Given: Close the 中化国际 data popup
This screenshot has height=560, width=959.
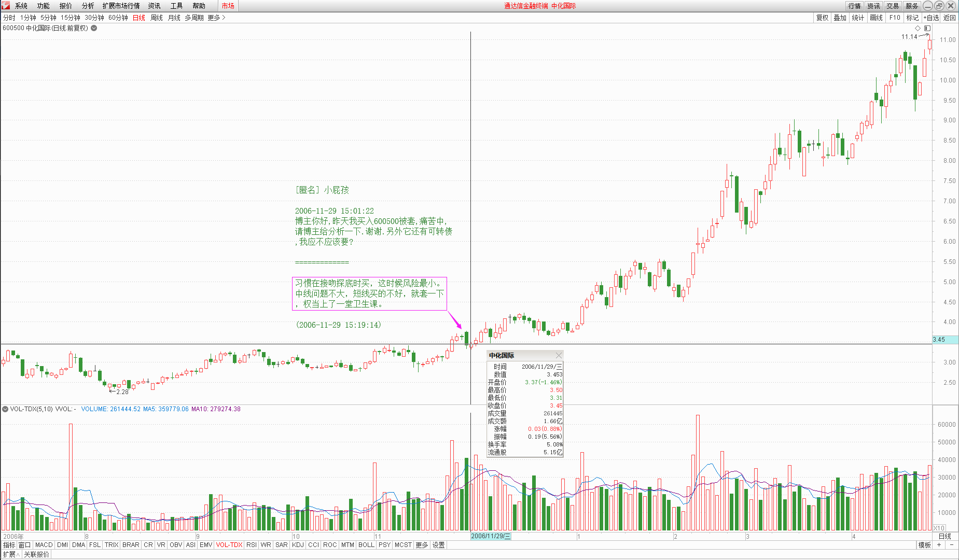Looking at the screenshot, I should click(559, 355).
